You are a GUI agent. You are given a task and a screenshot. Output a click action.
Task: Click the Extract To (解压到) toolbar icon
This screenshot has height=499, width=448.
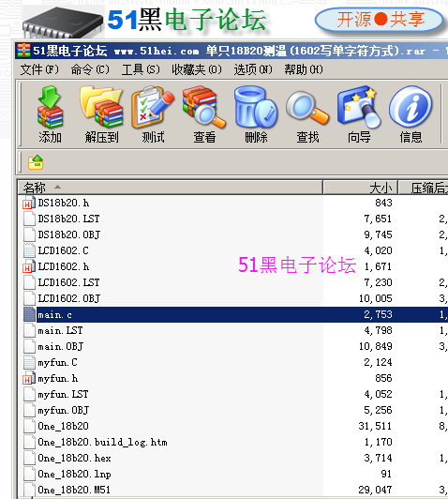click(101, 107)
